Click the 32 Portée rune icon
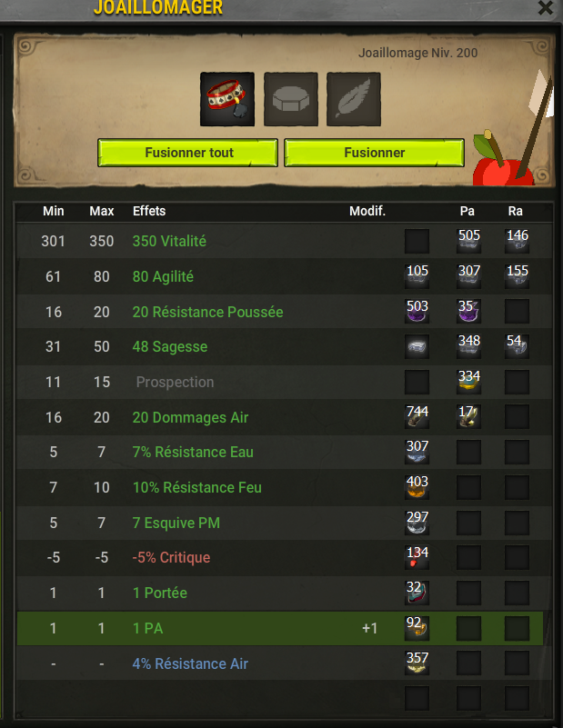 417,593
